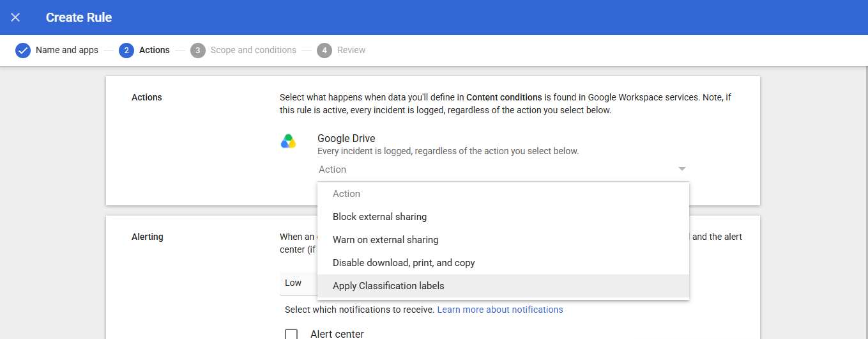868x339 pixels.
Task: Expand the Action dropdown arrow
Action: click(x=682, y=169)
